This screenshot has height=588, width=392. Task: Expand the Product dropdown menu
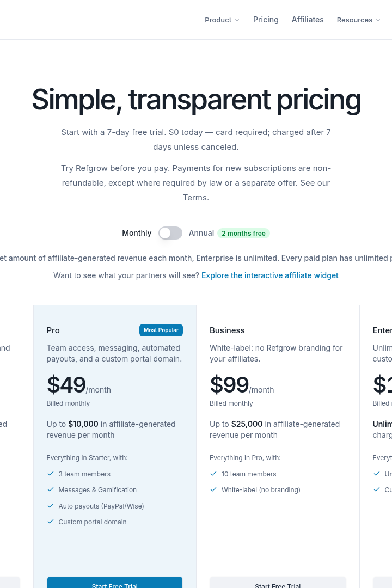[x=222, y=20]
